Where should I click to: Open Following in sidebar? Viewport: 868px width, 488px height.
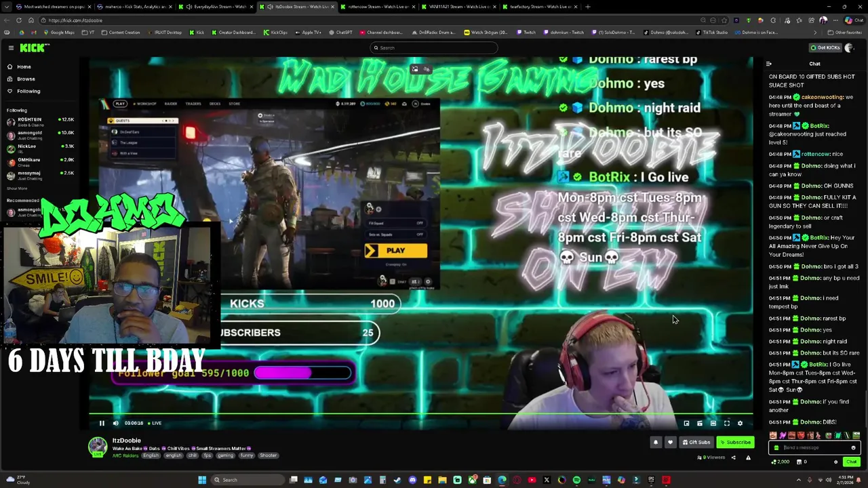(x=28, y=91)
